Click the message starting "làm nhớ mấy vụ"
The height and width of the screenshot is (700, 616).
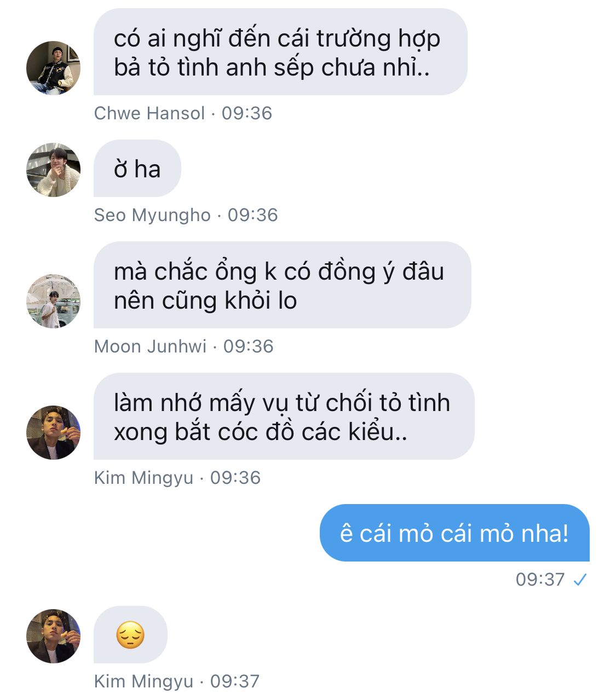(x=284, y=416)
